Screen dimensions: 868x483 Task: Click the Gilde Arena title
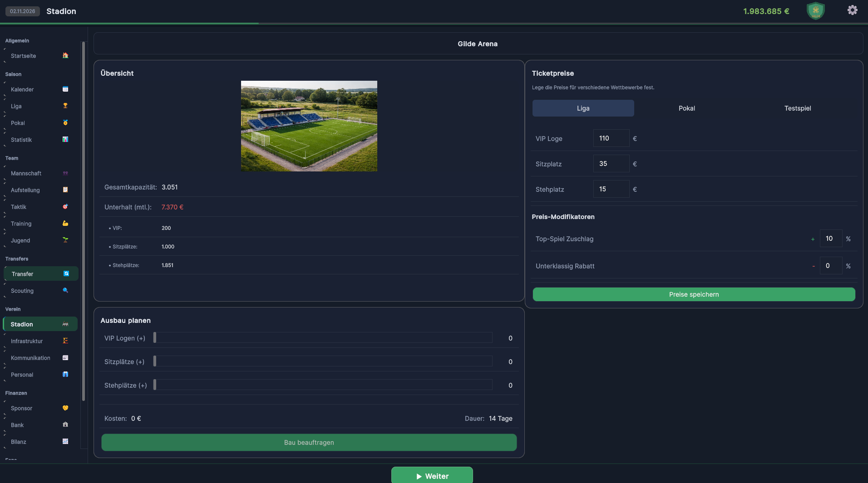point(478,44)
